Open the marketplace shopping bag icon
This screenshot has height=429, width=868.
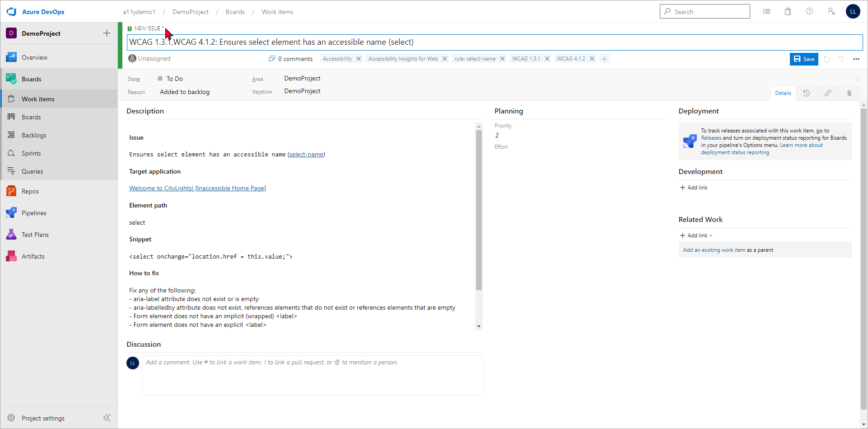[788, 11]
